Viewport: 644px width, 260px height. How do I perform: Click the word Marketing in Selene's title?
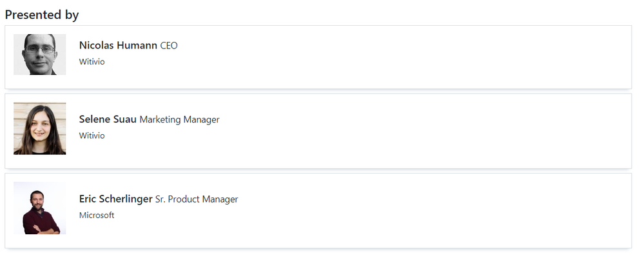[x=160, y=119]
